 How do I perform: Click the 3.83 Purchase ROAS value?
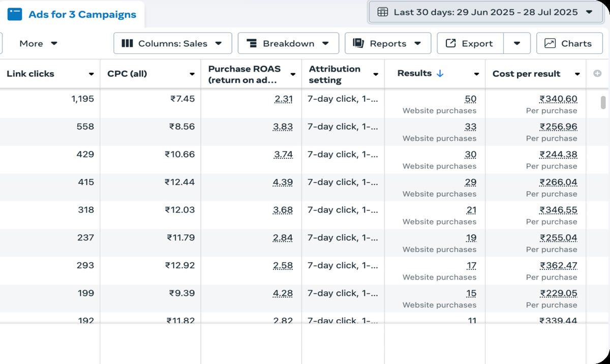(283, 127)
